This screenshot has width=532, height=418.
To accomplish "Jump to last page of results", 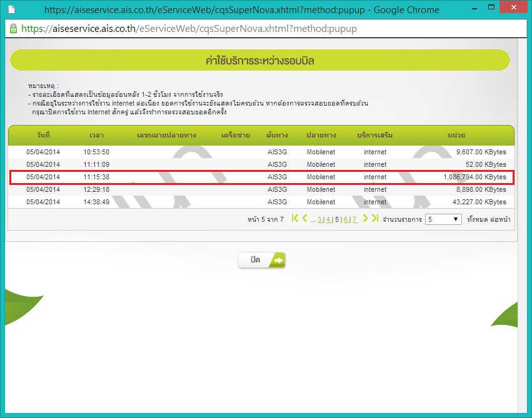I will click(x=375, y=218).
